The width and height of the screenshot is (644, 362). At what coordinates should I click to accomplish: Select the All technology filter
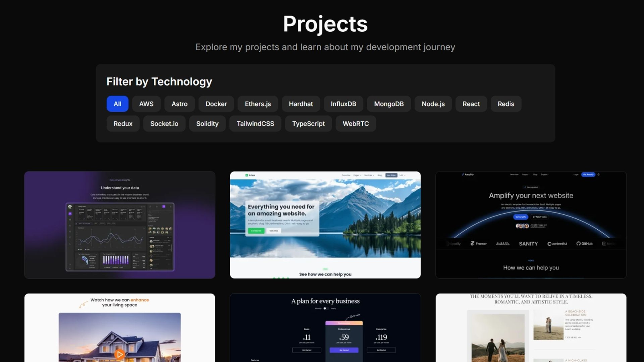click(x=117, y=104)
